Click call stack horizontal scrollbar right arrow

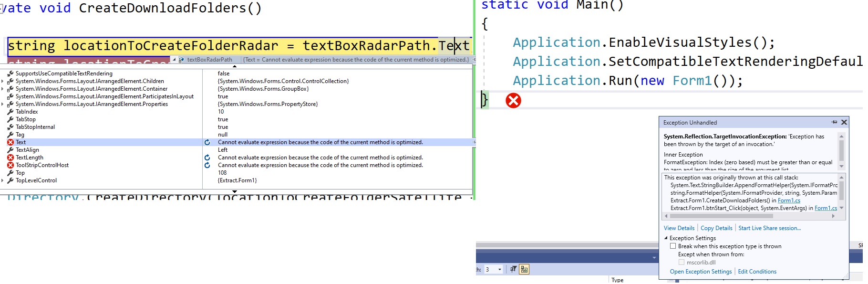(833, 216)
